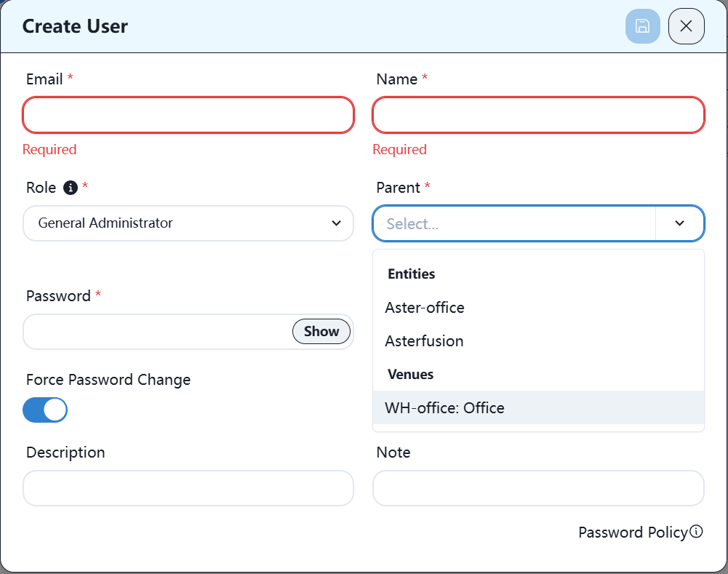Screen dimensions: 728x574
Task: Focus the Name input field
Action: click(538, 115)
